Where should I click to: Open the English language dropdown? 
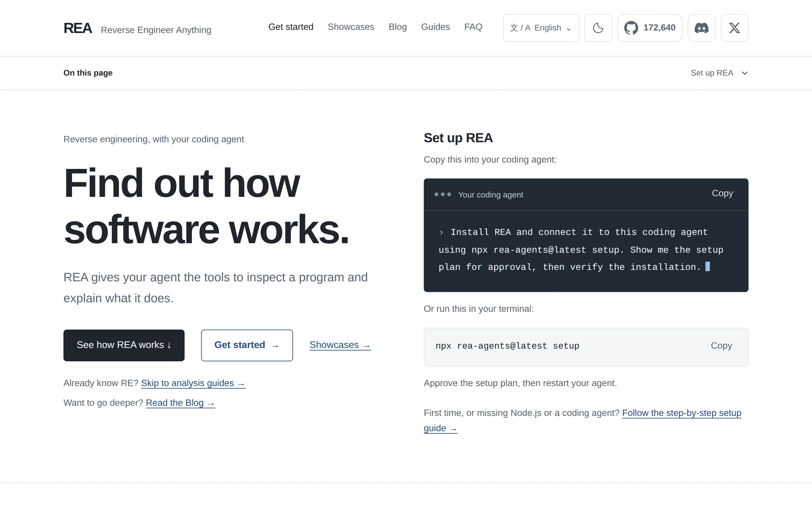tap(541, 28)
